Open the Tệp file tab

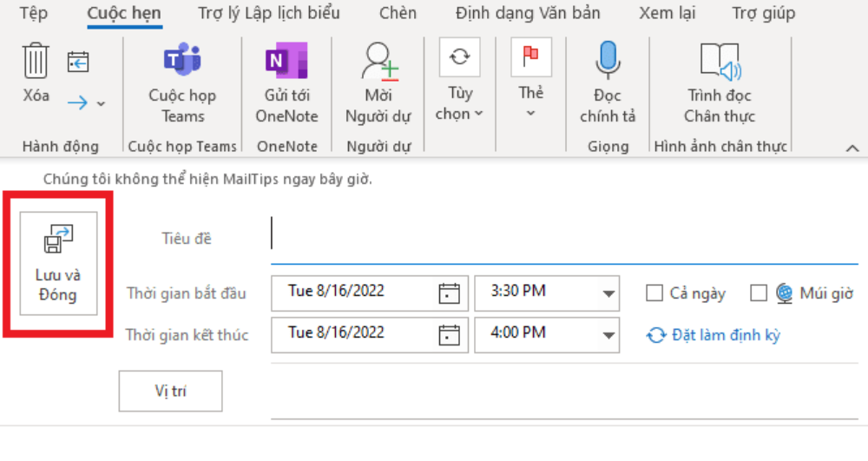tap(34, 13)
